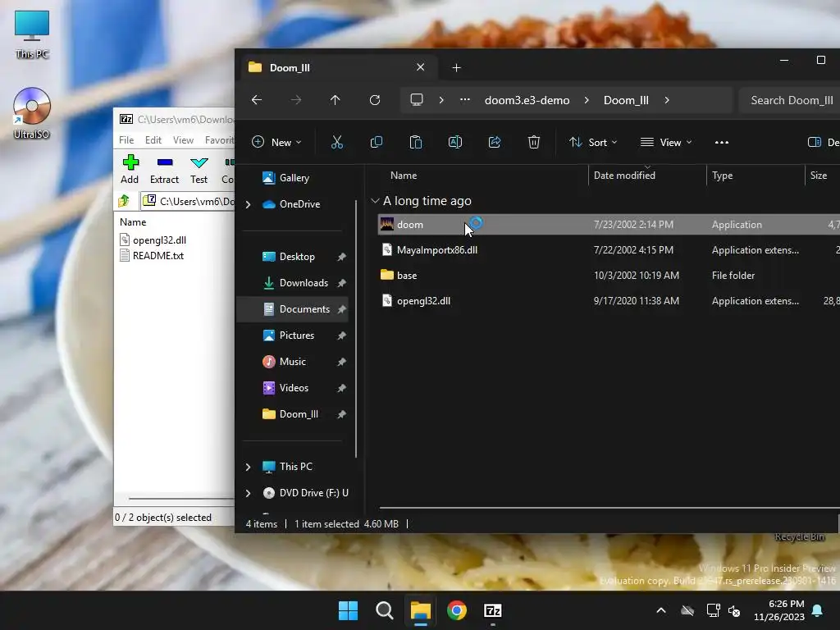Open Downloads in the navigation pane

tap(304, 283)
